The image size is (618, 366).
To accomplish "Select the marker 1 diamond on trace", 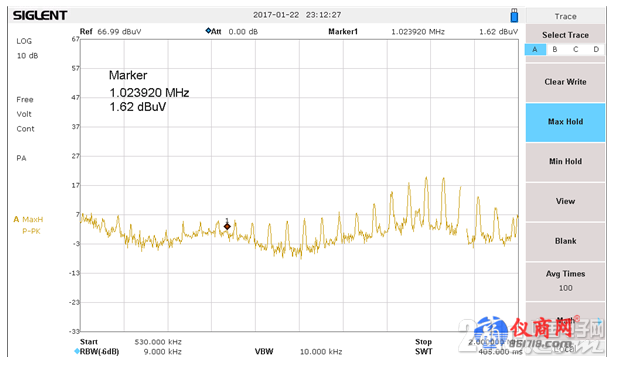I will pos(227,226).
